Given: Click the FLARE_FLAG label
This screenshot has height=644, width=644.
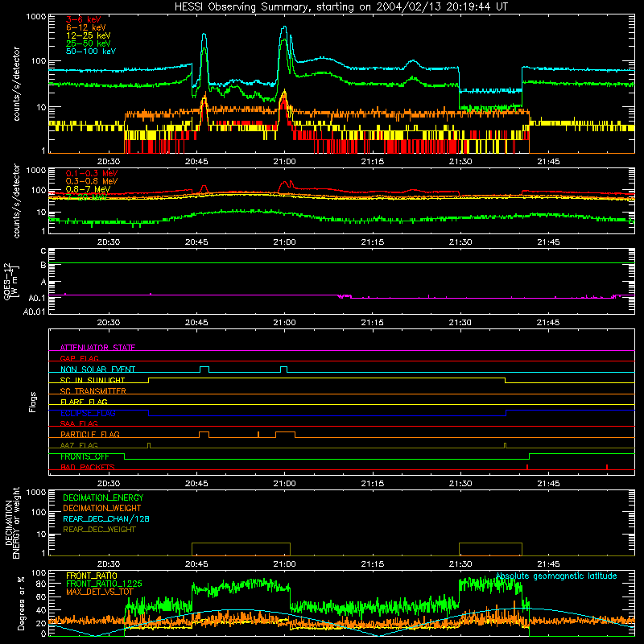Looking at the screenshot, I should 84,402.
